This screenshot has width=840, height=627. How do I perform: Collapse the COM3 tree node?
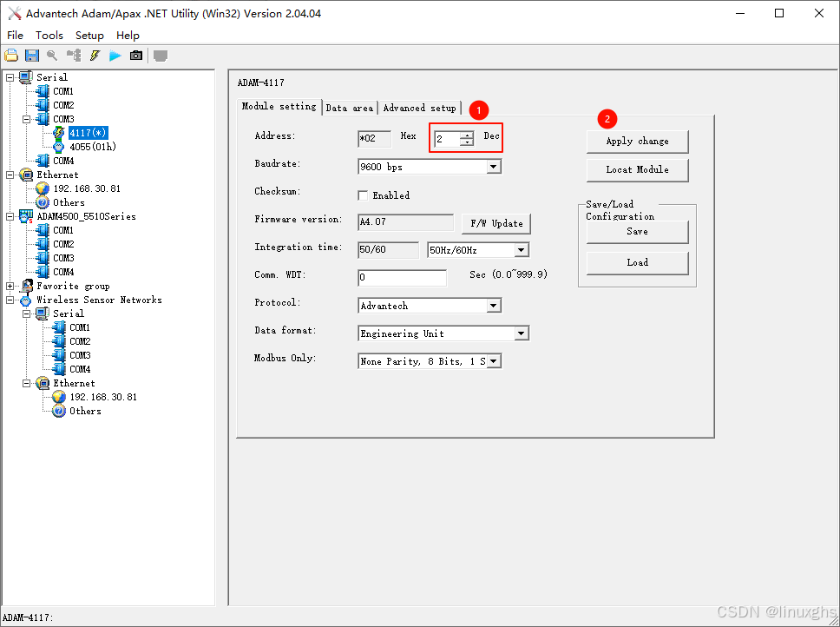26,120
